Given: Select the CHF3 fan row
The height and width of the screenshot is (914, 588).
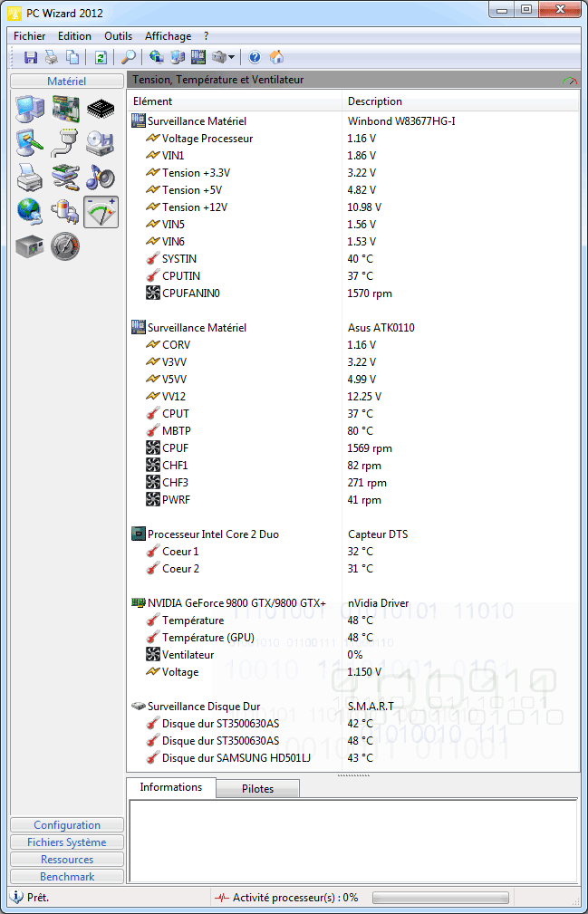Looking at the screenshot, I should click(353, 483).
